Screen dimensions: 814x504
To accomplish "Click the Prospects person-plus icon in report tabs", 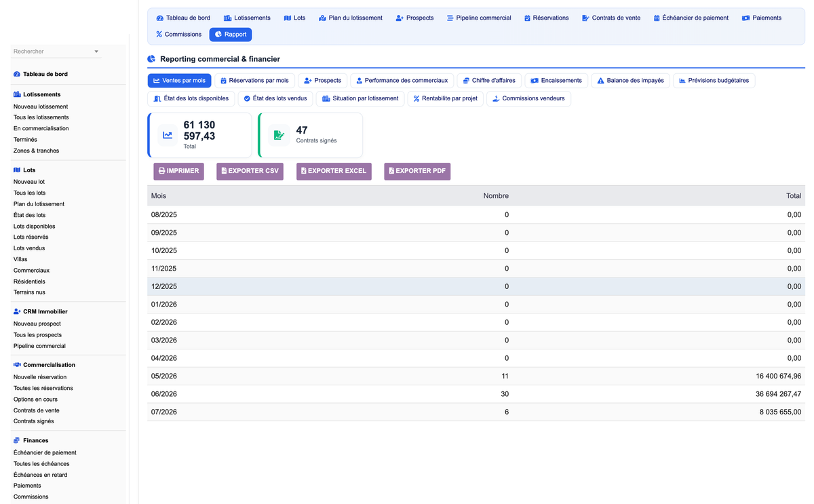I will (x=307, y=81).
